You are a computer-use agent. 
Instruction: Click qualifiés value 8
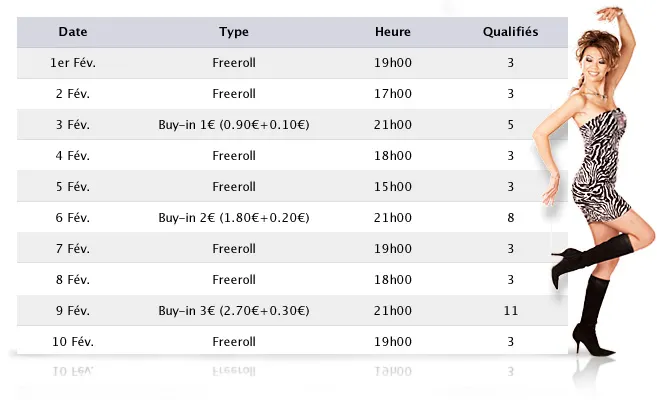pyautogui.click(x=510, y=218)
